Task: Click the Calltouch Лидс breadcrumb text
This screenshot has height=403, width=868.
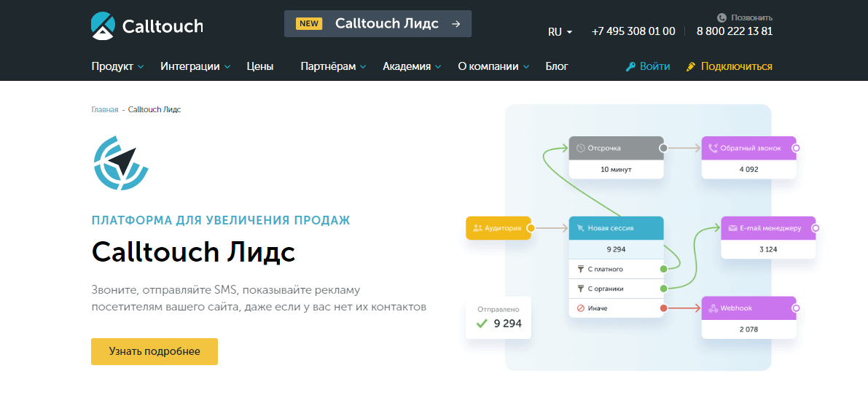Action: click(155, 109)
